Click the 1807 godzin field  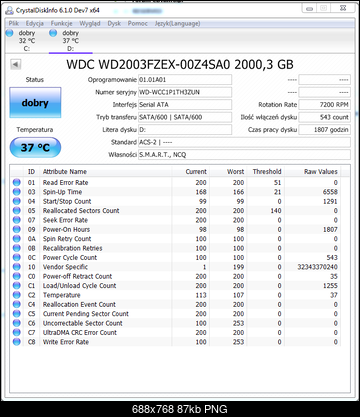tap(324, 130)
